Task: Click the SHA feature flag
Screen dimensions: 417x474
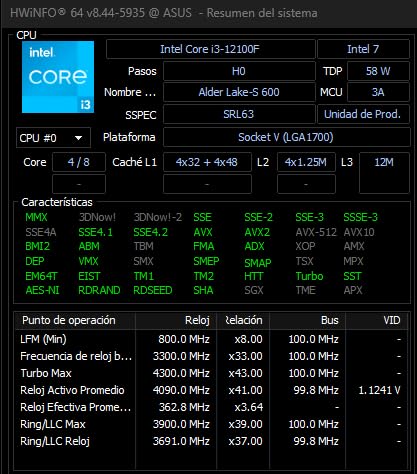Action: 203,290
